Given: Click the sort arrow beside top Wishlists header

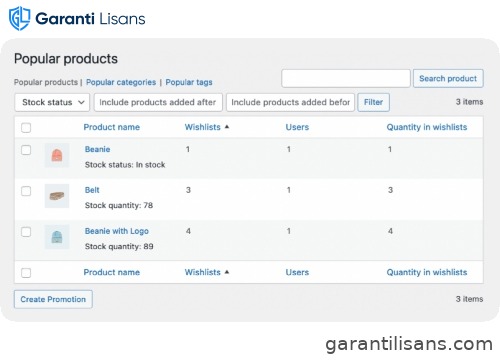Looking at the screenshot, I should click(x=227, y=127).
